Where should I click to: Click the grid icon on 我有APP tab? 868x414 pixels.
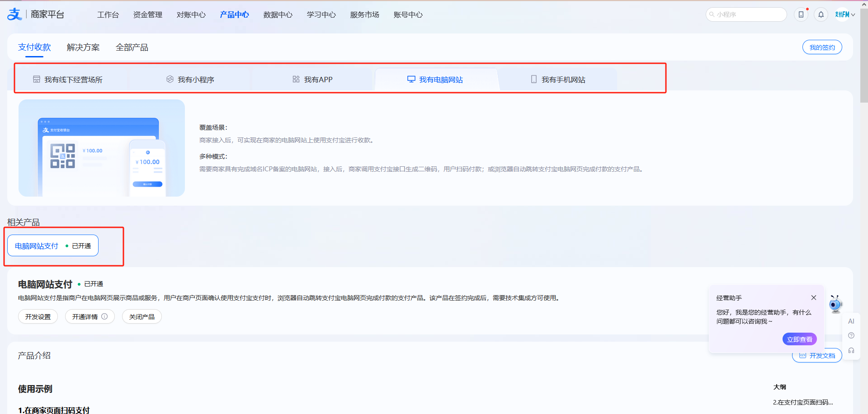(x=296, y=79)
